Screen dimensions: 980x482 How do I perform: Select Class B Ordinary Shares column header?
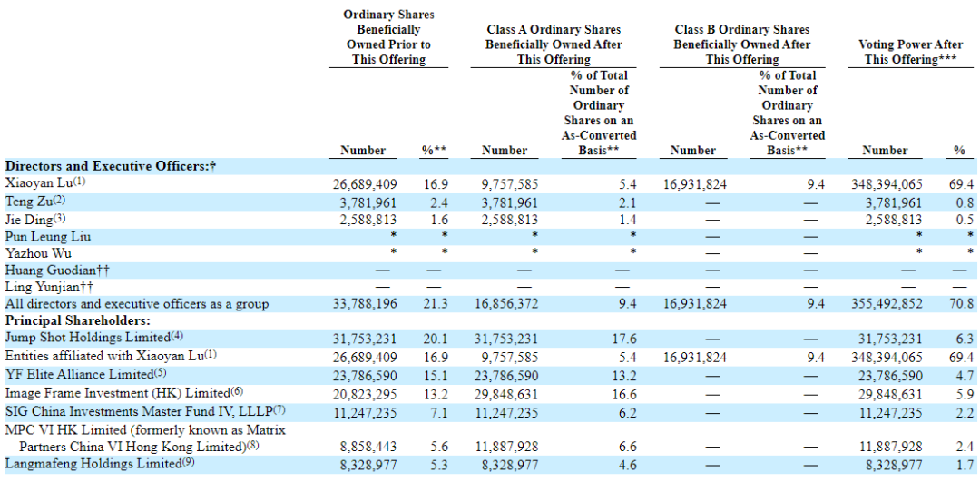coord(742,44)
